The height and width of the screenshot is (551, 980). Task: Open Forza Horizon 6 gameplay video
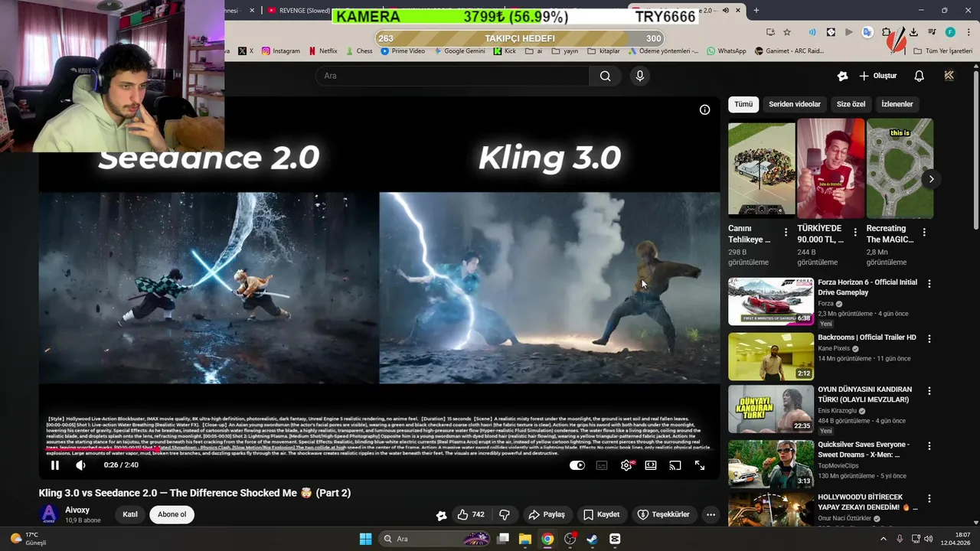[x=771, y=302]
